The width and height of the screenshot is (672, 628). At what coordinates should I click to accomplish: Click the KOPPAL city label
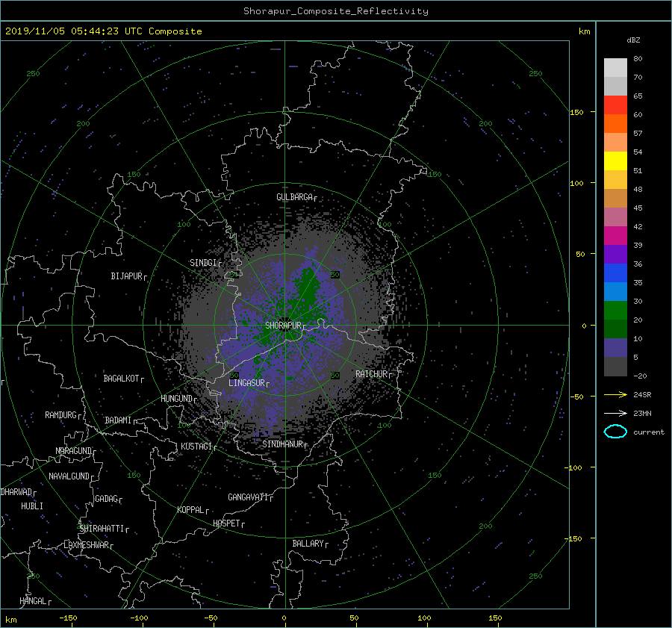190,510
